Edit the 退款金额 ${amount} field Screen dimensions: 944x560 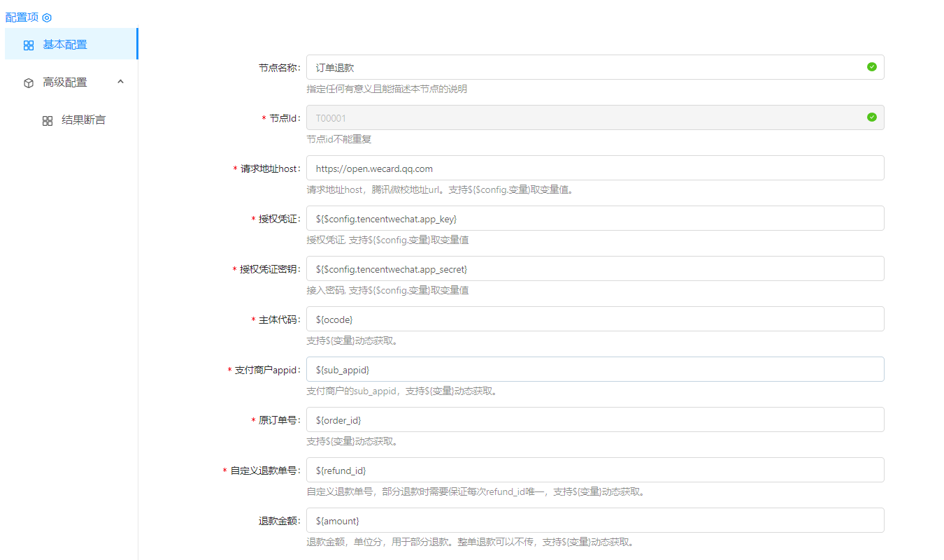tap(594, 520)
